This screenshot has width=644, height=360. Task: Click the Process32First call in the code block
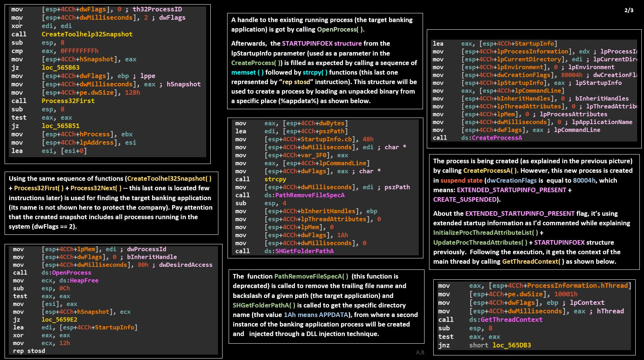68,101
